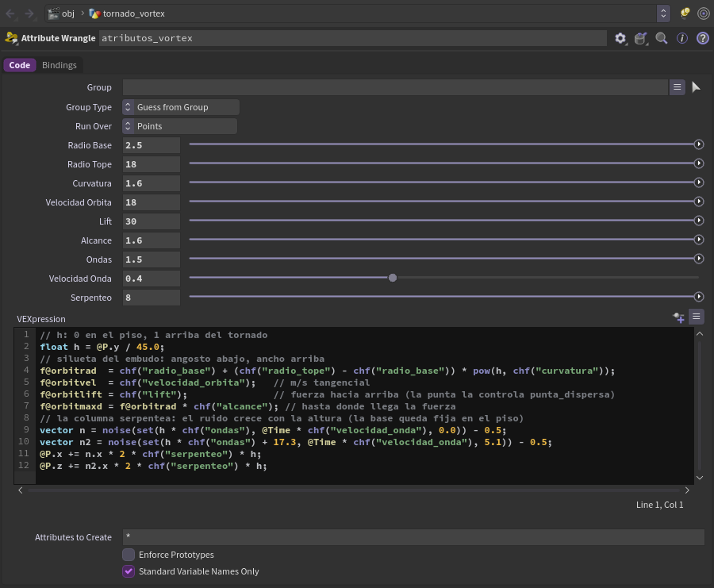Click the "@P.z += n2.x" code line
This screenshot has width=714, height=588.
153,466
